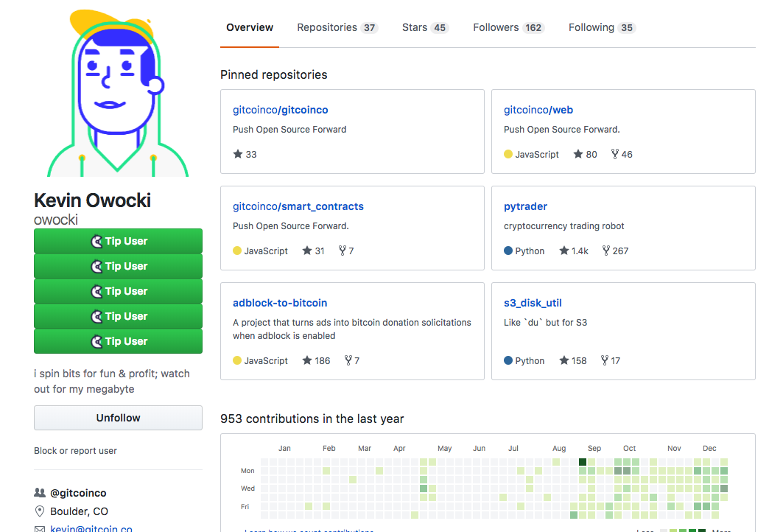Click the "Boulder, CO" location text
769x532 pixels.
pyautogui.click(x=79, y=511)
